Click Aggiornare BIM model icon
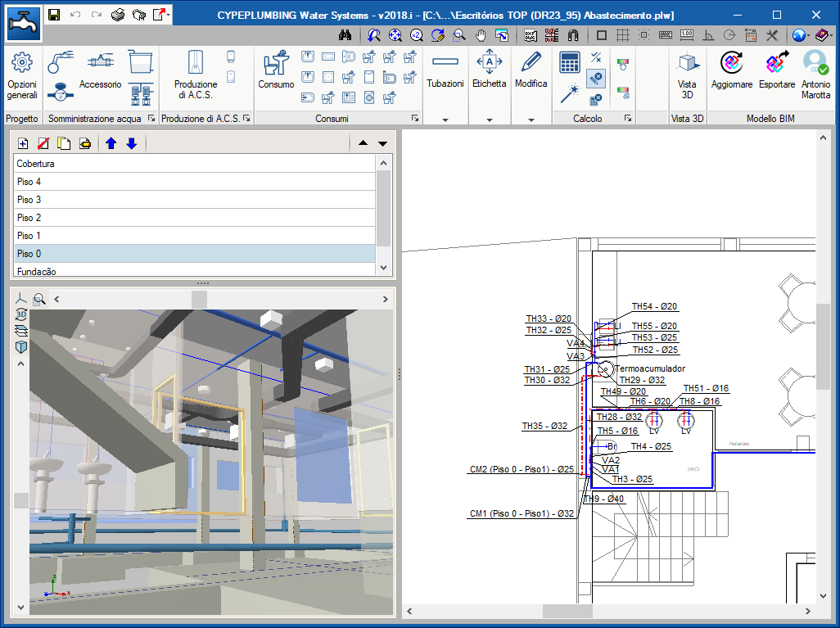The width and height of the screenshot is (840, 628). (732, 70)
